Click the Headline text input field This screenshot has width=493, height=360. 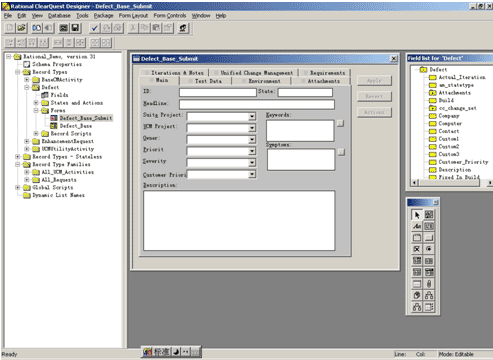[257, 105]
